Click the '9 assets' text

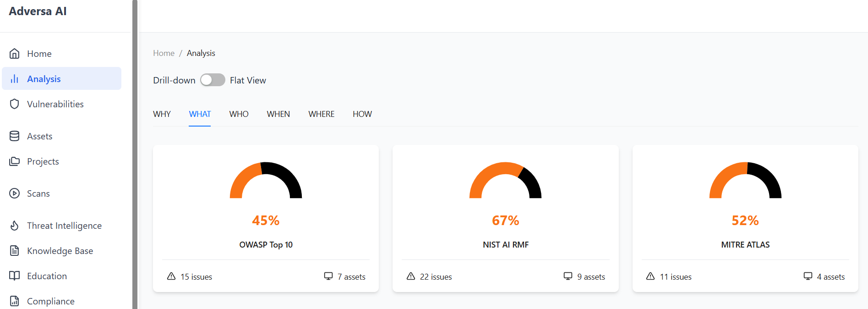(x=591, y=277)
